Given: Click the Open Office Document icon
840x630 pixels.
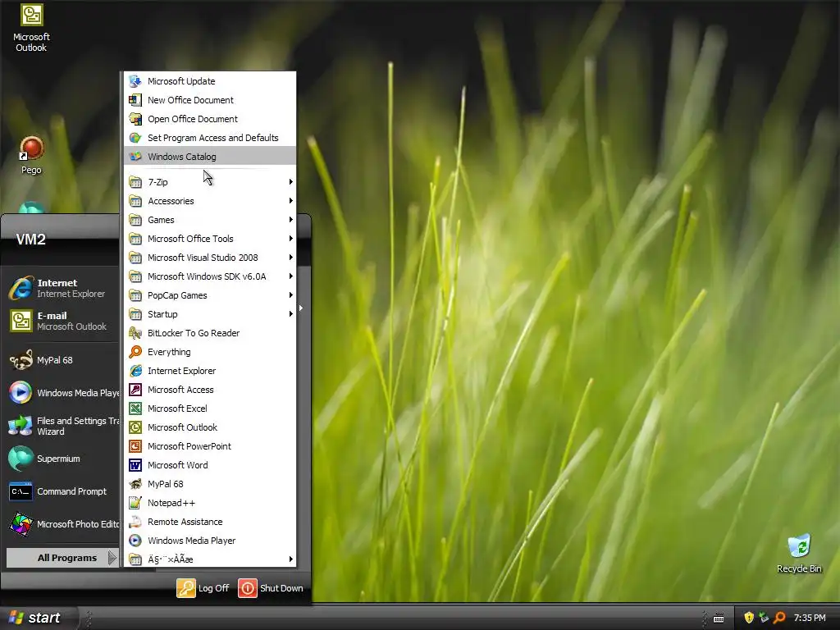Looking at the screenshot, I should point(135,119).
